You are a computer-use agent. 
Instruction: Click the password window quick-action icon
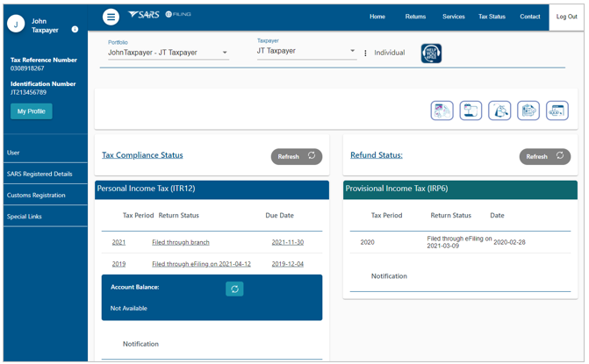point(557,111)
